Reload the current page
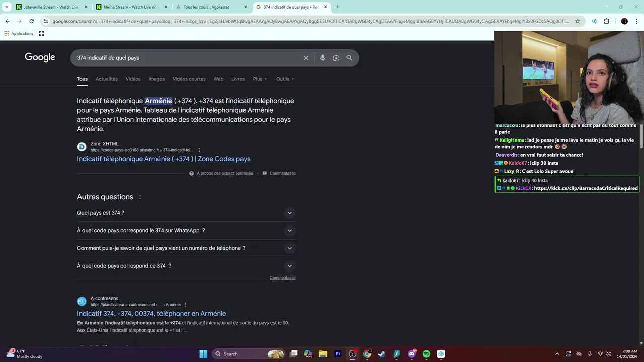 tap(31, 21)
